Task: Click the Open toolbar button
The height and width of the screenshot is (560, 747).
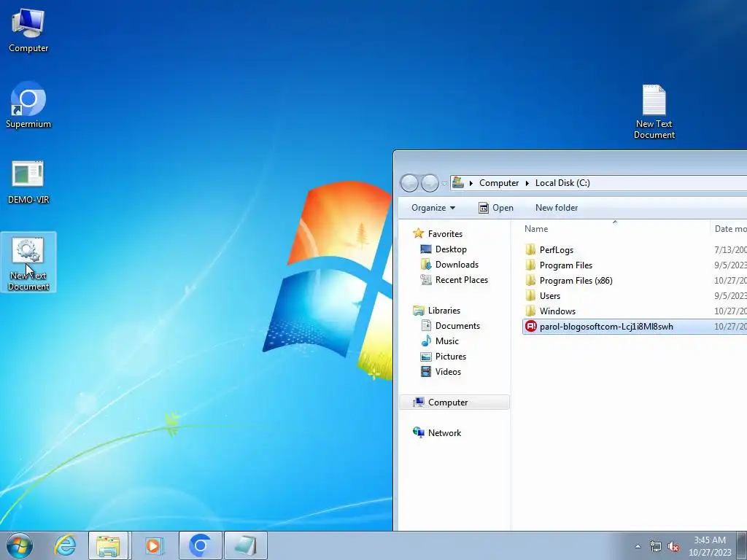Action: click(496, 208)
